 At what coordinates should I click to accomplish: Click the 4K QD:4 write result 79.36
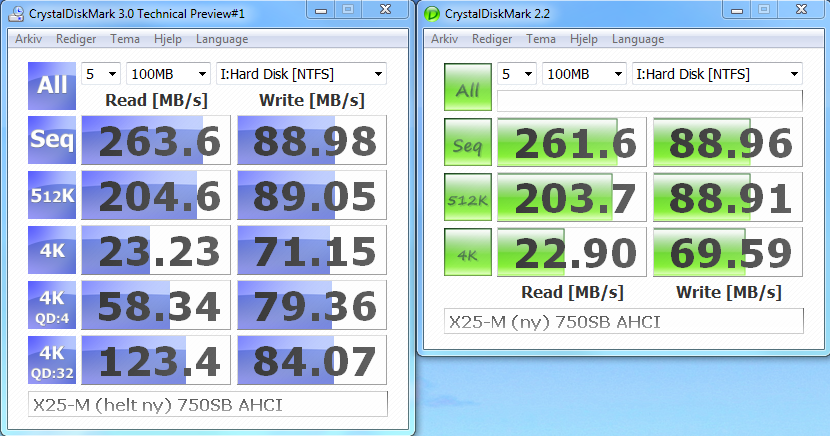(x=312, y=305)
